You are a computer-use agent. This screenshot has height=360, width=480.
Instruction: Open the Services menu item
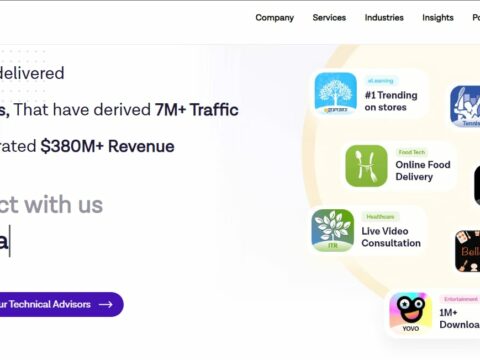click(329, 17)
